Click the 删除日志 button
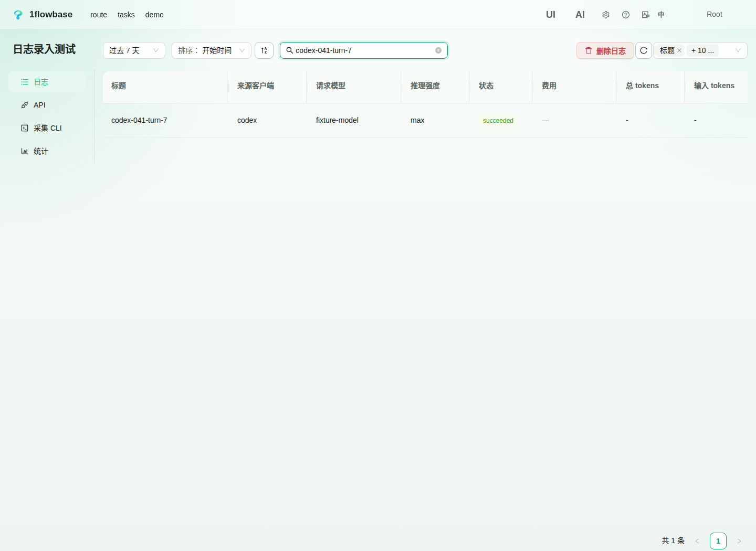The height and width of the screenshot is (551, 756). pos(605,50)
